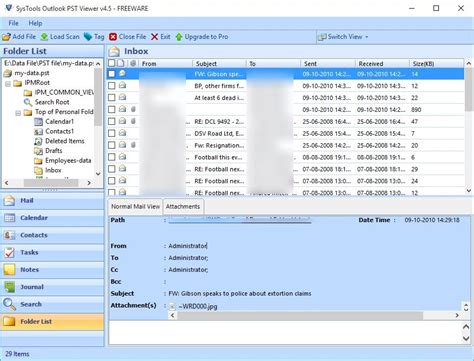
Task: Switch to Contacts pane
Action: [x=52, y=235]
